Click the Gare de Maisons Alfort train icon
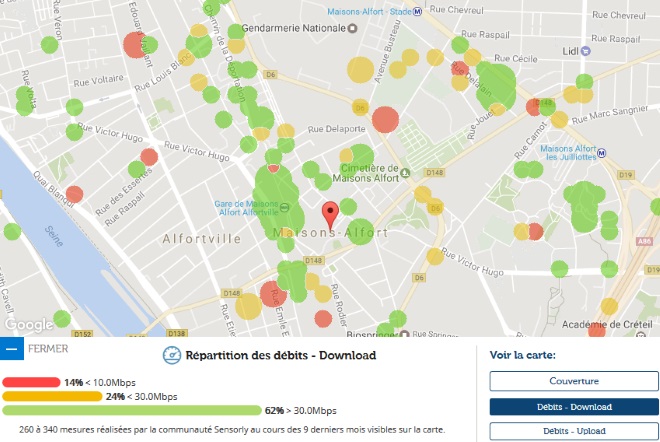This screenshot has width=660, height=442. pos(285,206)
